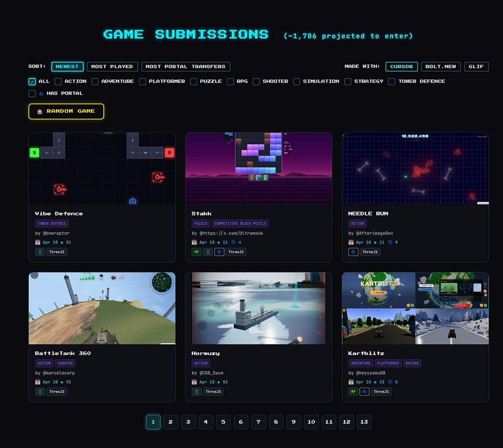Open author @AfterimageDev profile link
Screen dimensions: 503x448
pyautogui.click(x=374, y=233)
